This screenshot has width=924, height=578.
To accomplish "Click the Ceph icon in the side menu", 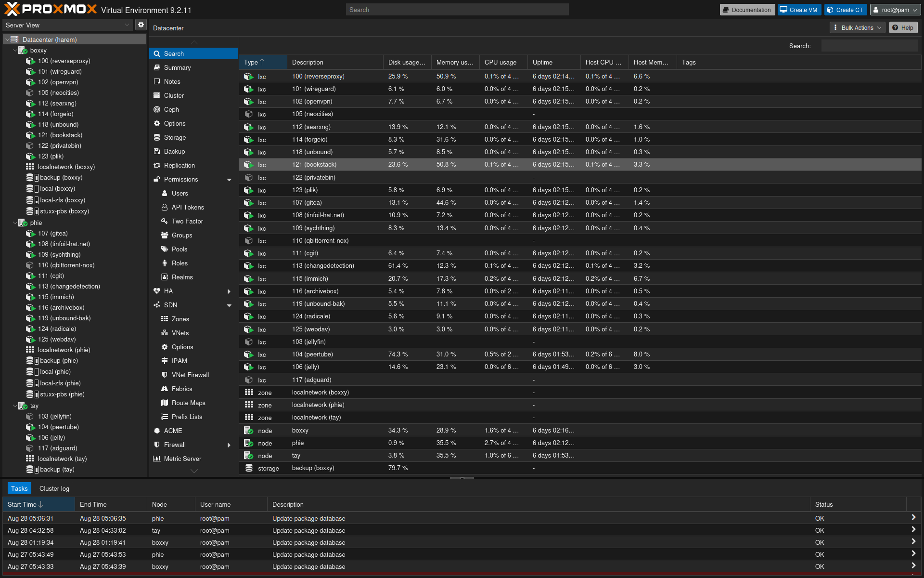I will 157,109.
